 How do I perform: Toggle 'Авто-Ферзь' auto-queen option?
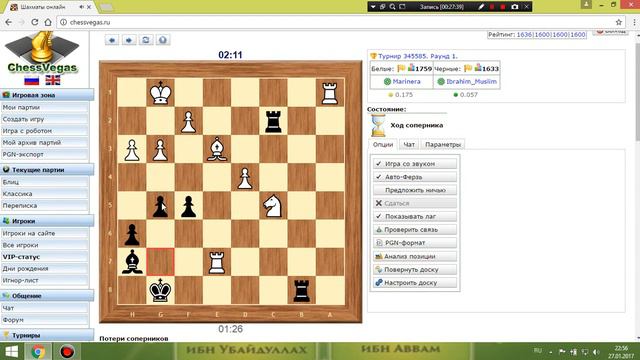pyautogui.click(x=415, y=177)
